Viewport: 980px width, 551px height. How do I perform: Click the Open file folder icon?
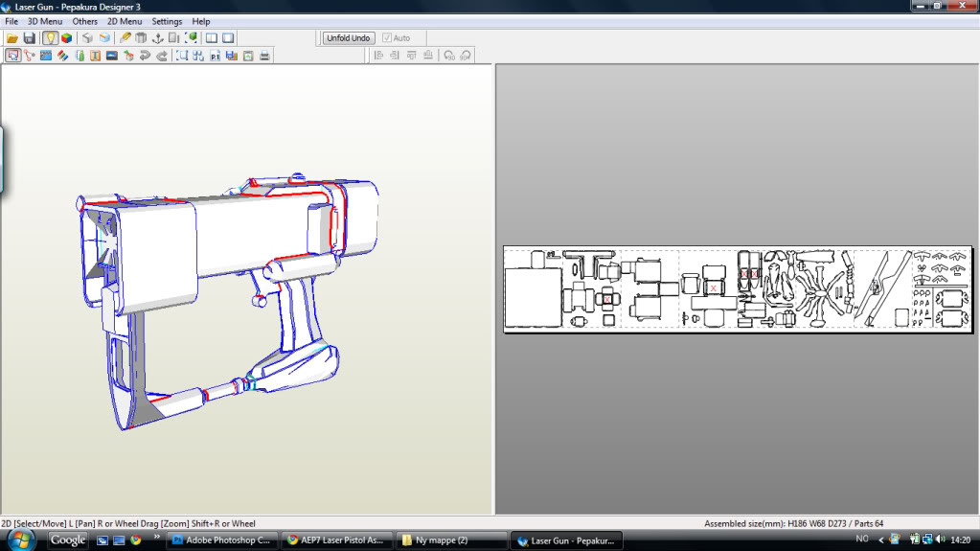(12, 38)
